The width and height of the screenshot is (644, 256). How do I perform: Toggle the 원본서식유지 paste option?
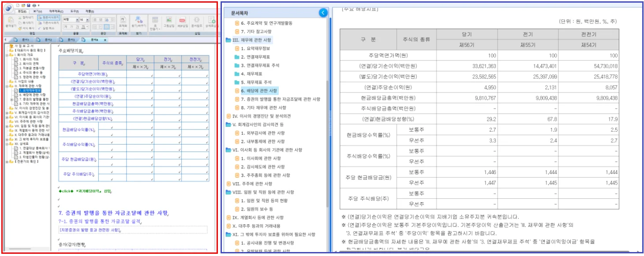pyautogui.click(x=49, y=18)
